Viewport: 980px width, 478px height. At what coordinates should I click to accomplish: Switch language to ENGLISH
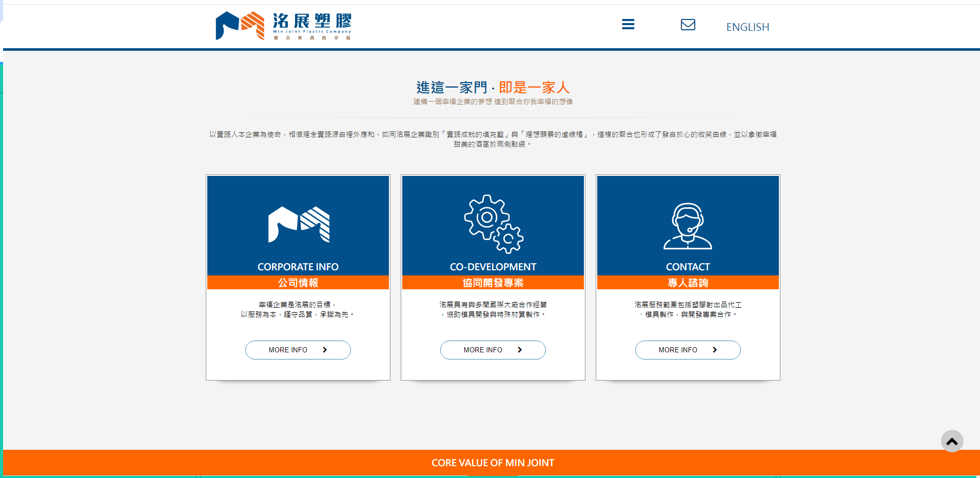(x=747, y=27)
